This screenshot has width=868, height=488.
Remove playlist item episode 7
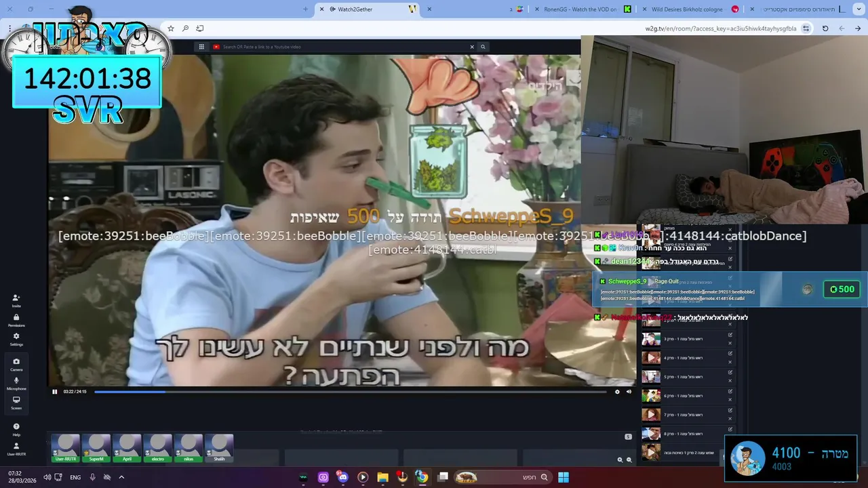(x=730, y=419)
